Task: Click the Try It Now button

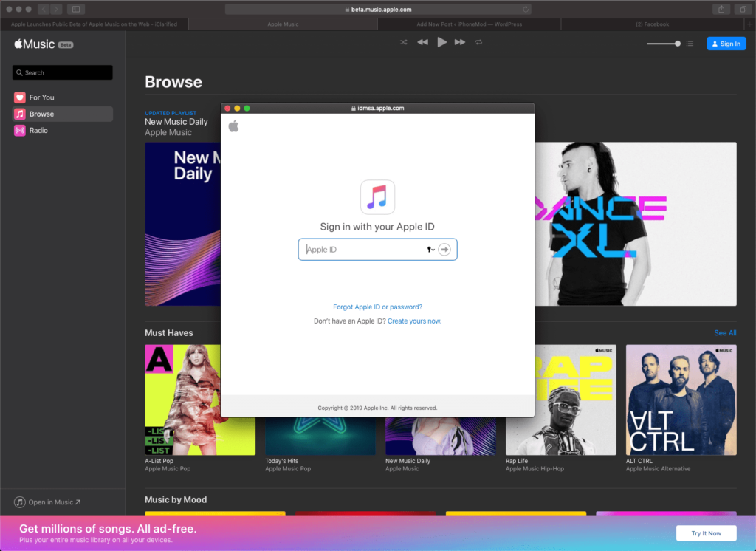Action: point(706,533)
